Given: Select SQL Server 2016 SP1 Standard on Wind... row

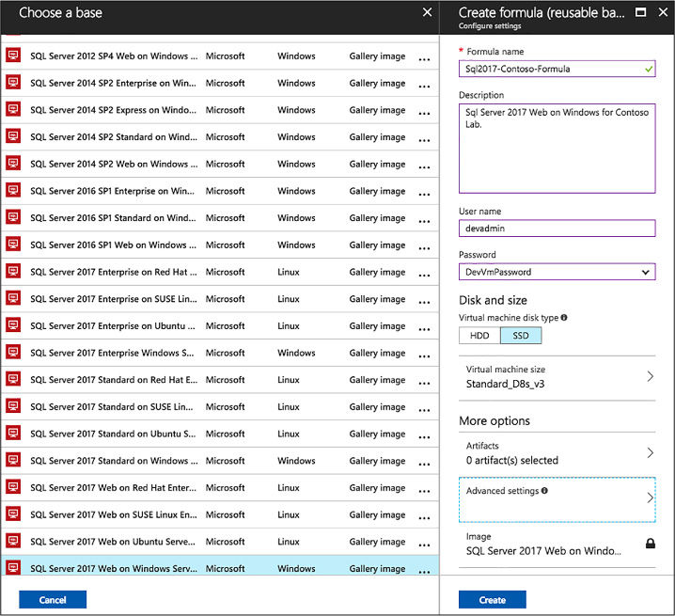Looking at the screenshot, I should click(220, 217).
